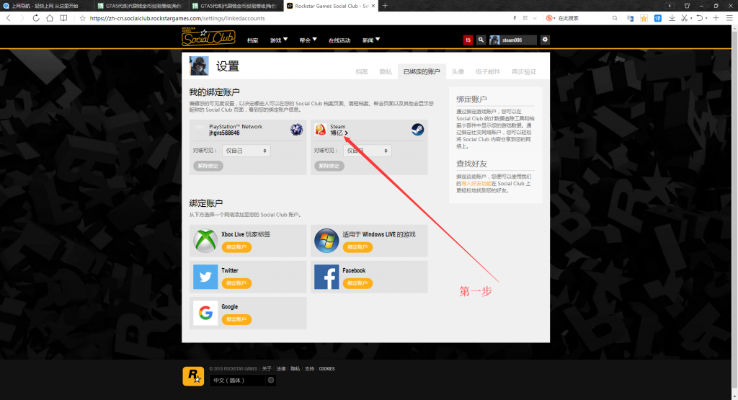738x400 pixels.
Task: Click the Windows LIVE games logo icon
Action: click(327, 240)
